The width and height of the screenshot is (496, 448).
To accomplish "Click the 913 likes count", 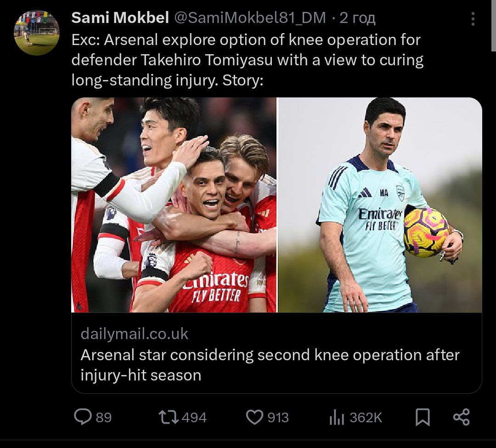I will tap(278, 417).
